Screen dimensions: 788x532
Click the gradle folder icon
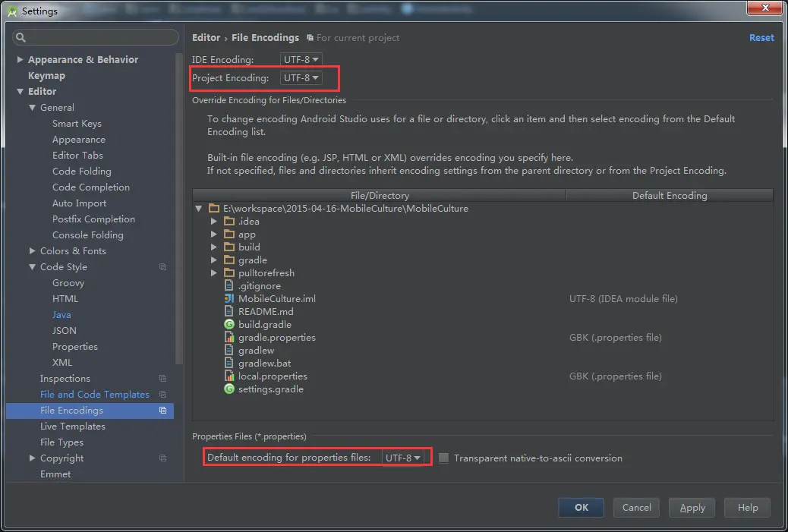(x=229, y=260)
